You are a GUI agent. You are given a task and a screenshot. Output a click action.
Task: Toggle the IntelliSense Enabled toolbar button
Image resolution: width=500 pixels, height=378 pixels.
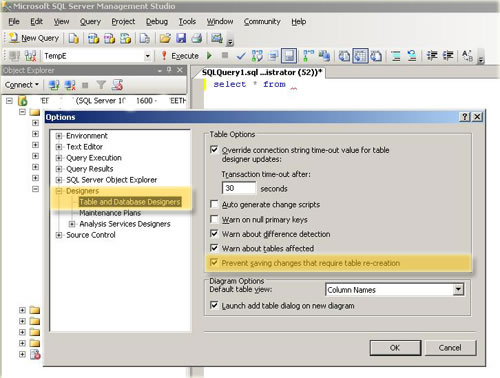click(x=289, y=56)
